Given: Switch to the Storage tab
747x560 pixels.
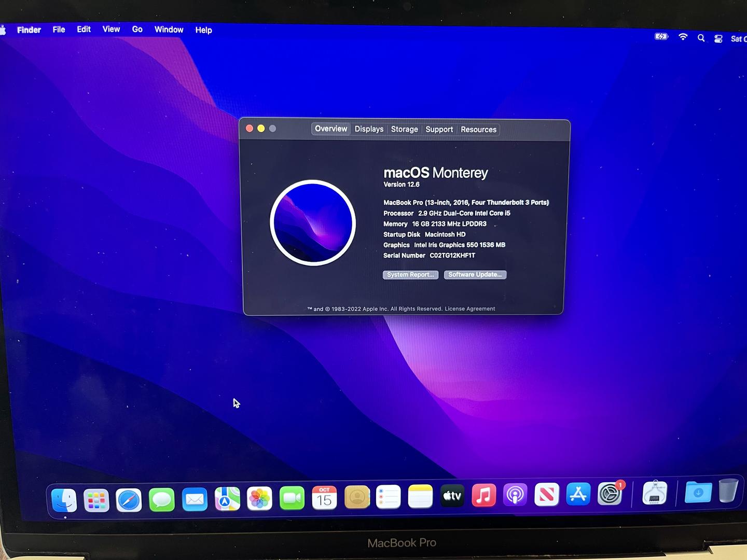Looking at the screenshot, I should (405, 129).
